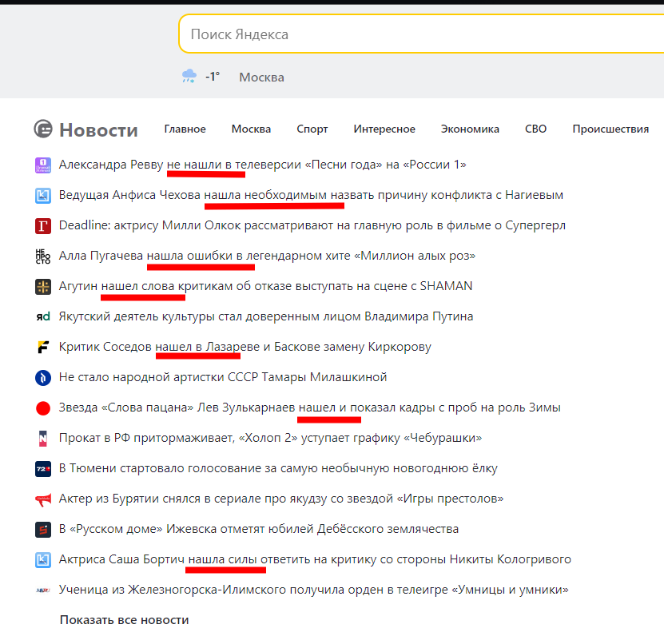Open headline about Саша Бортич and Кологривого
The width and height of the screenshot is (664, 644).
[315, 559]
